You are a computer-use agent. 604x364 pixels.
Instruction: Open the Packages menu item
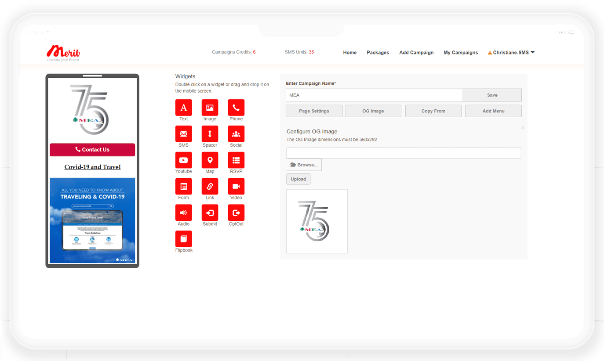click(378, 53)
